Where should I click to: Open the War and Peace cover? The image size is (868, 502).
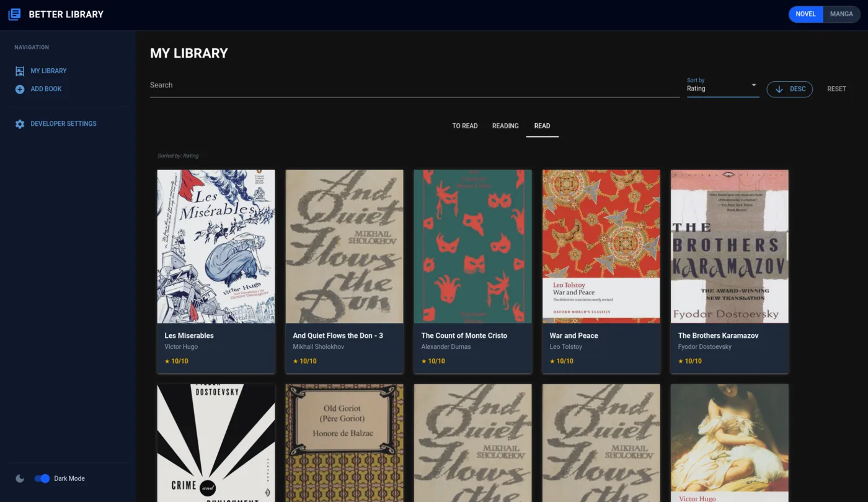[601, 247]
